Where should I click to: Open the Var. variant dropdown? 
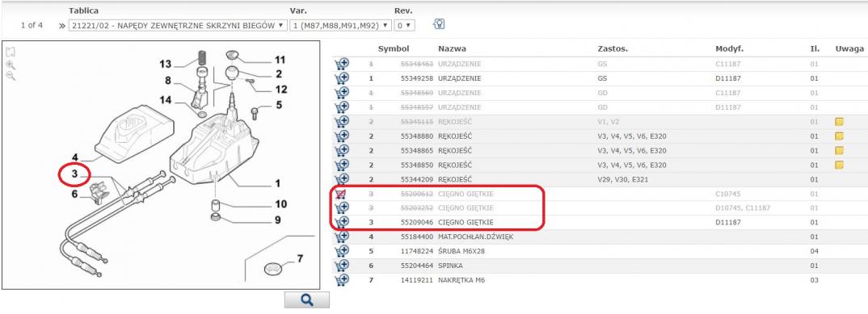tap(340, 26)
